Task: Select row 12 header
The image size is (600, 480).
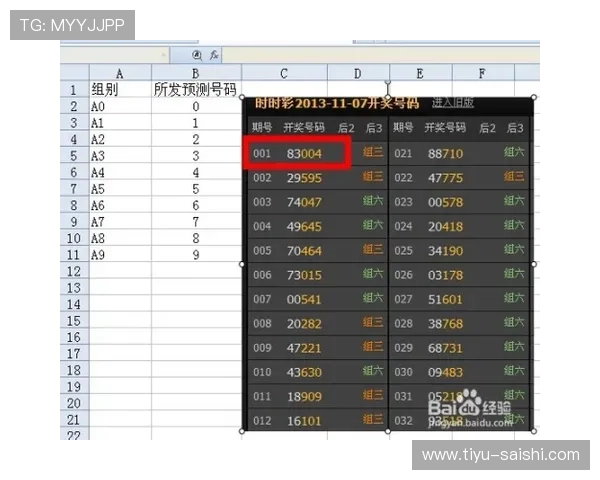Action: click(x=74, y=271)
